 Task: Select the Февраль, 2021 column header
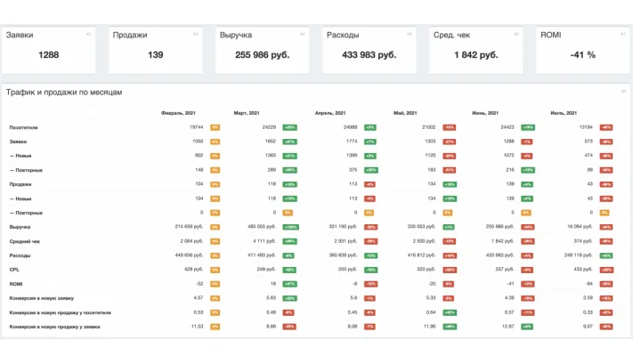click(178, 113)
